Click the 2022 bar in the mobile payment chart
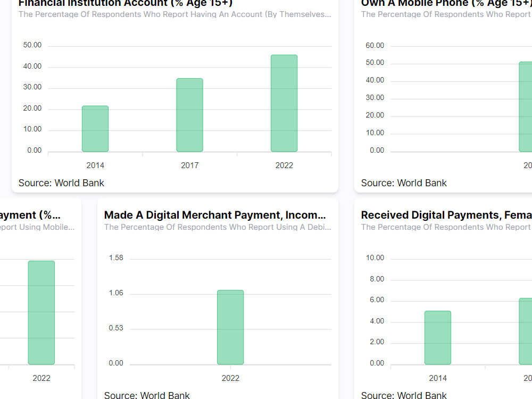This screenshot has width=532, height=399. pyautogui.click(x=41, y=311)
